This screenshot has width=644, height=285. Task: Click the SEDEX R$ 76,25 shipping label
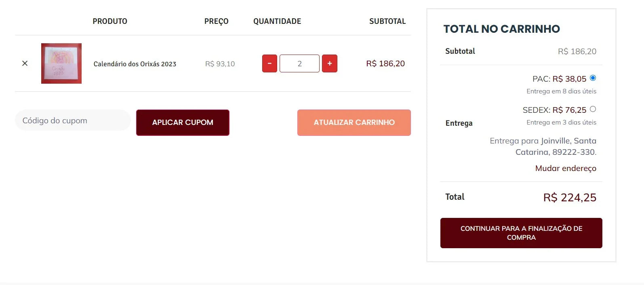click(x=554, y=110)
